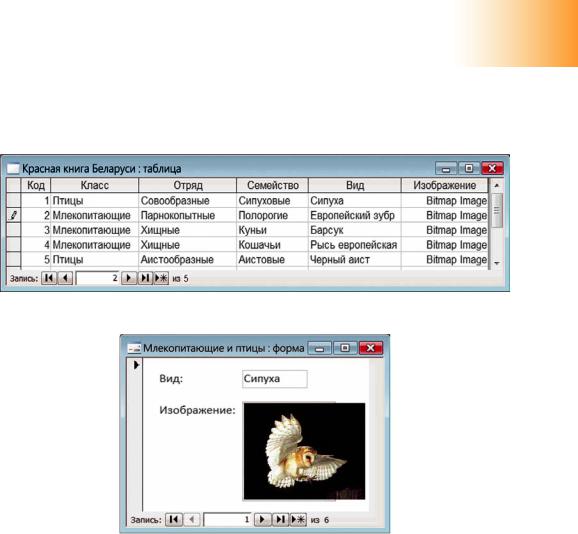Viewport: 578px width, 534px height.
Task: Click cell Аистовые
Action: (x=272, y=259)
